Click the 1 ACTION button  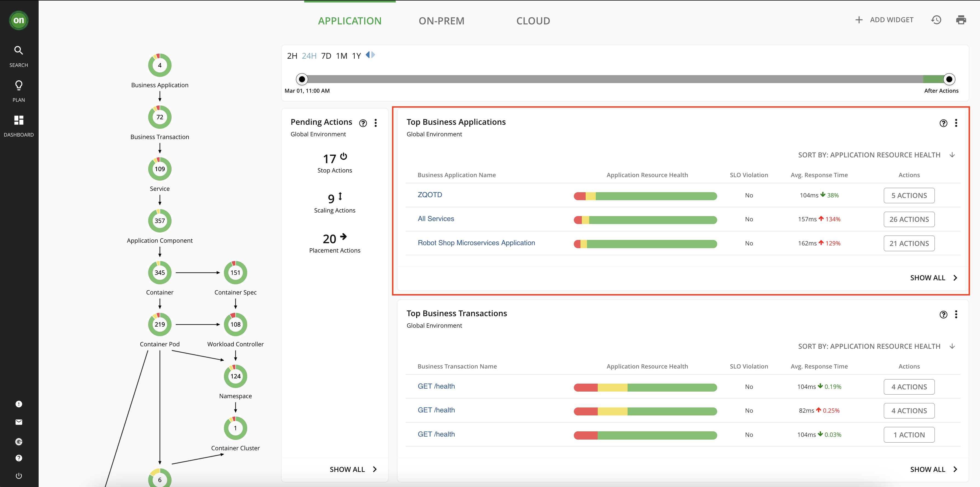(909, 435)
